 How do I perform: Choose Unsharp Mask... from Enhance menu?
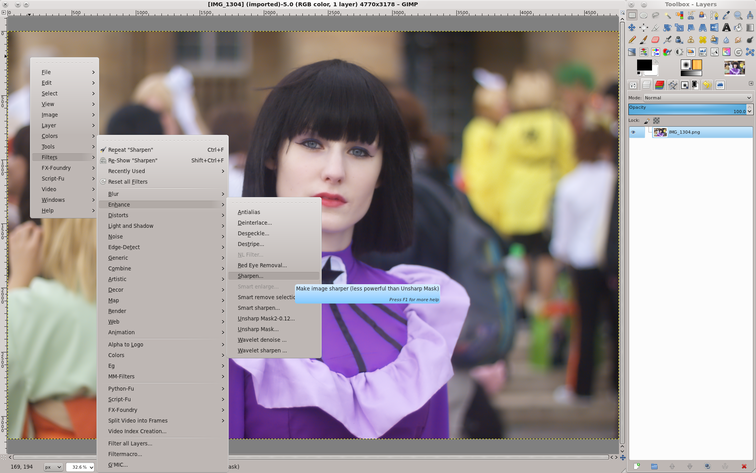pos(258,329)
